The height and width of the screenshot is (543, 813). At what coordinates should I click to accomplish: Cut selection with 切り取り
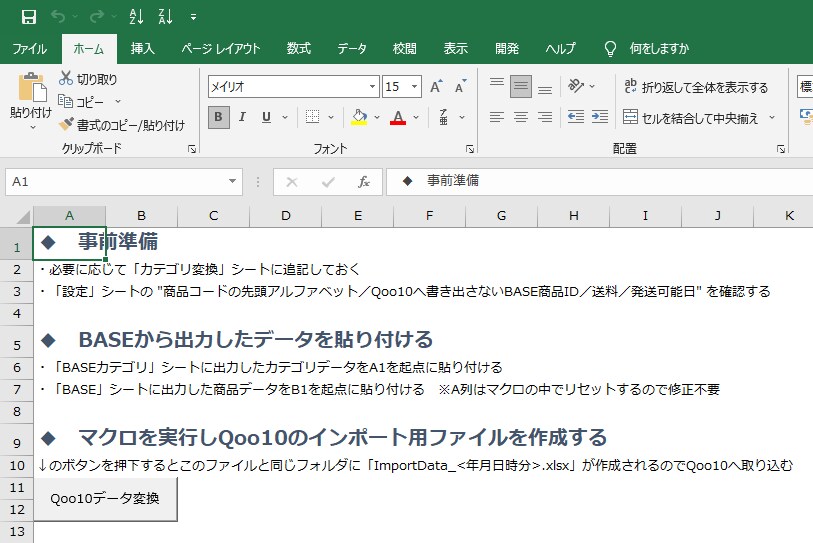point(88,79)
